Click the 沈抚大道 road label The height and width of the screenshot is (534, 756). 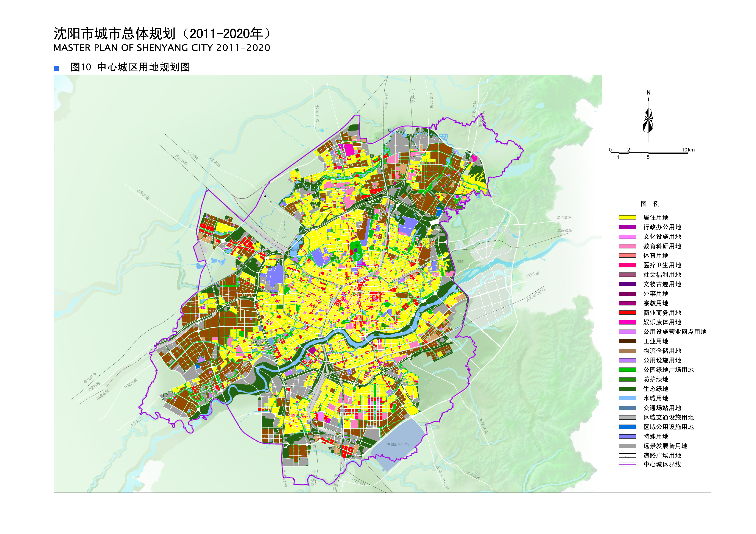pyautogui.click(x=532, y=274)
